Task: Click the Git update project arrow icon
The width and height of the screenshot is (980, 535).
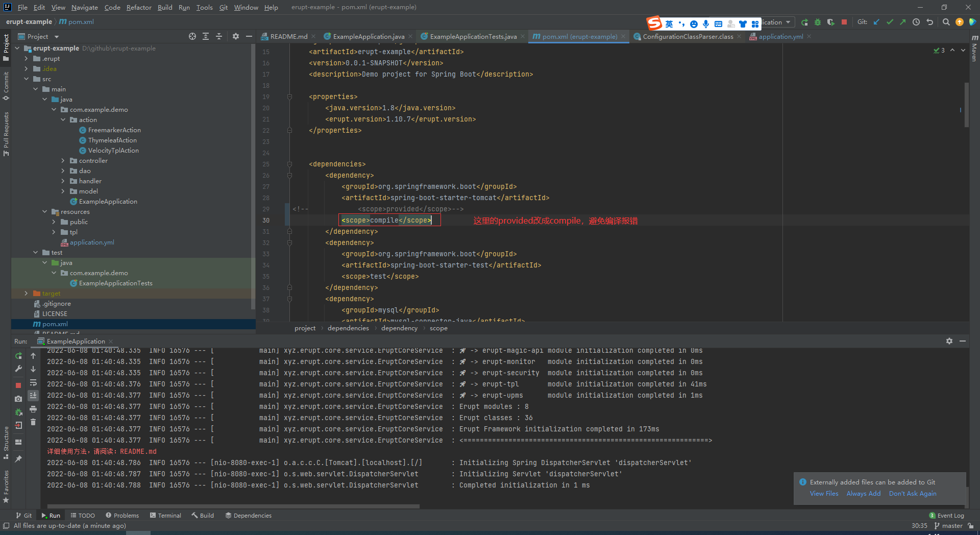Action: point(876,22)
